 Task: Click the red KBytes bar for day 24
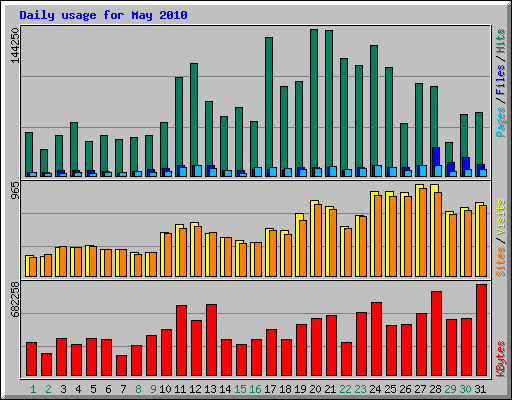pyautogui.click(x=376, y=339)
